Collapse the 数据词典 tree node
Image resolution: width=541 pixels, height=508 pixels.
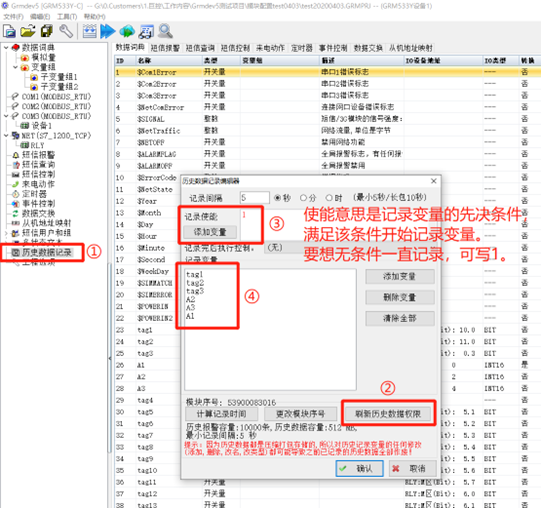point(6,47)
